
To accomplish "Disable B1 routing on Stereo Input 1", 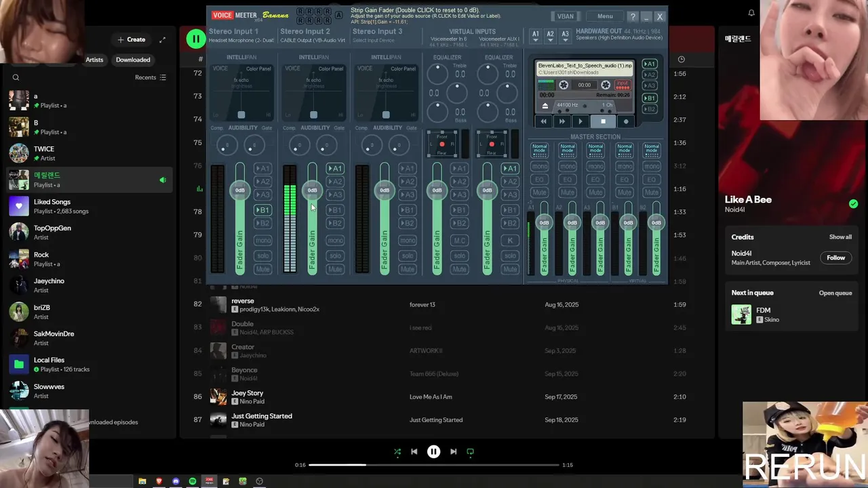I will 262,210.
